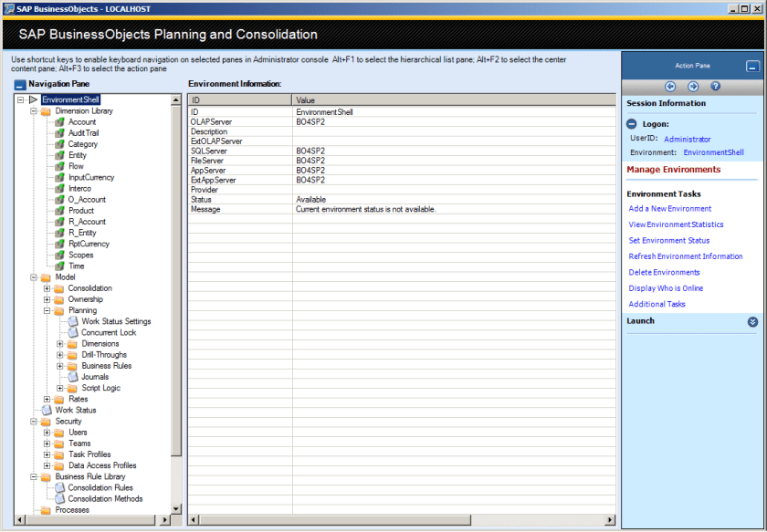Image resolution: width=767 pixels, height=532 pixels.
Task: Click the Account dimension icon
Action: pos(59,122)
